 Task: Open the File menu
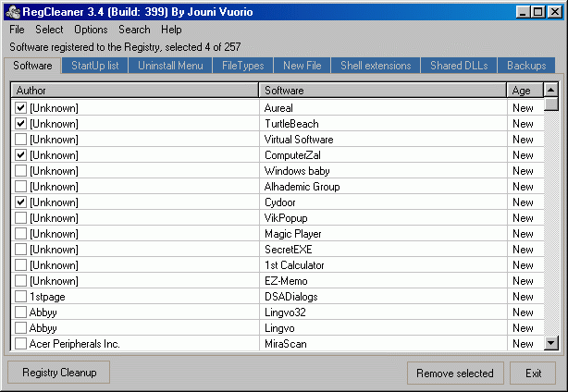coord(17,30)
